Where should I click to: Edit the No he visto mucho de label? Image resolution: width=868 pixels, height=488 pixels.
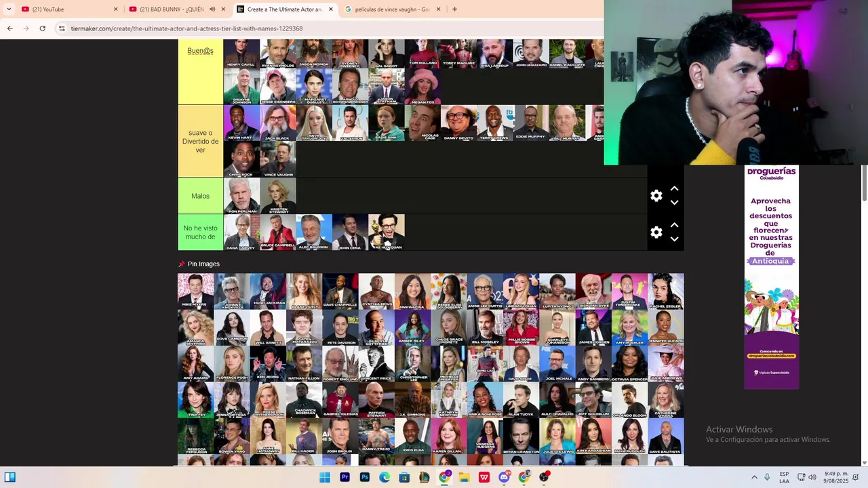[200, 232]
